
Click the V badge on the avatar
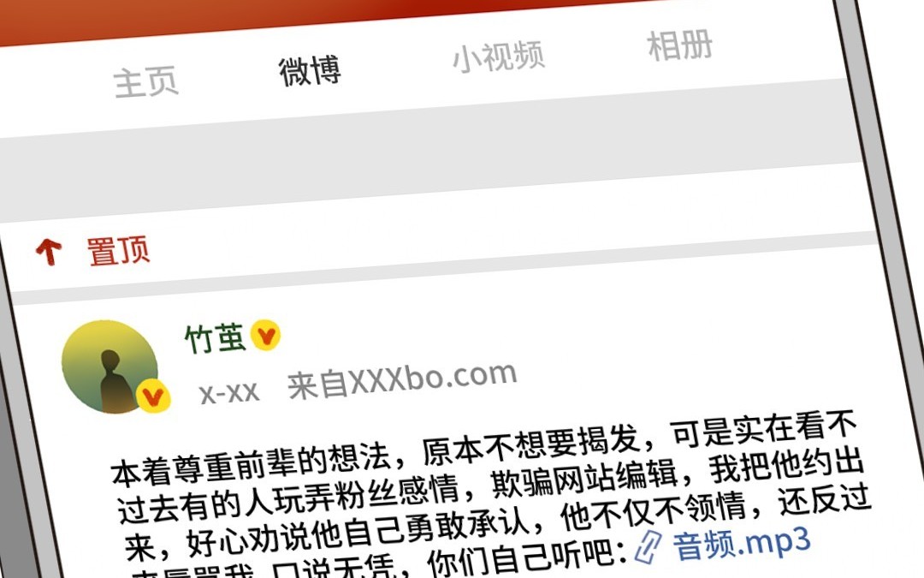153,397
